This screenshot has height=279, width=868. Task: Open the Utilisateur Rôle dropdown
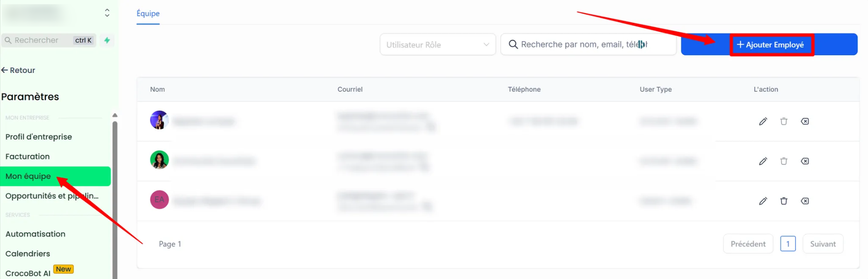437,44
